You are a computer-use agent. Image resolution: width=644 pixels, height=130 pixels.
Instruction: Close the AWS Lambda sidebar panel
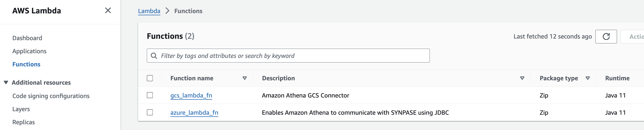(108, 10)
